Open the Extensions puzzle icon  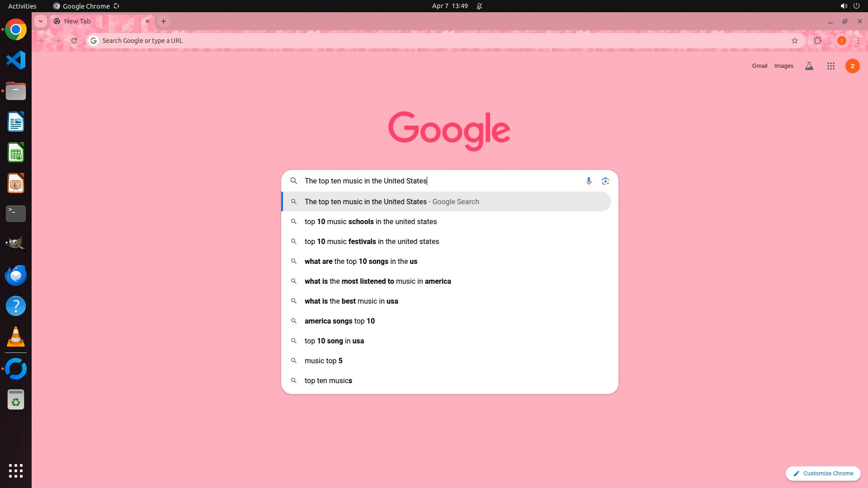[817, 41]
